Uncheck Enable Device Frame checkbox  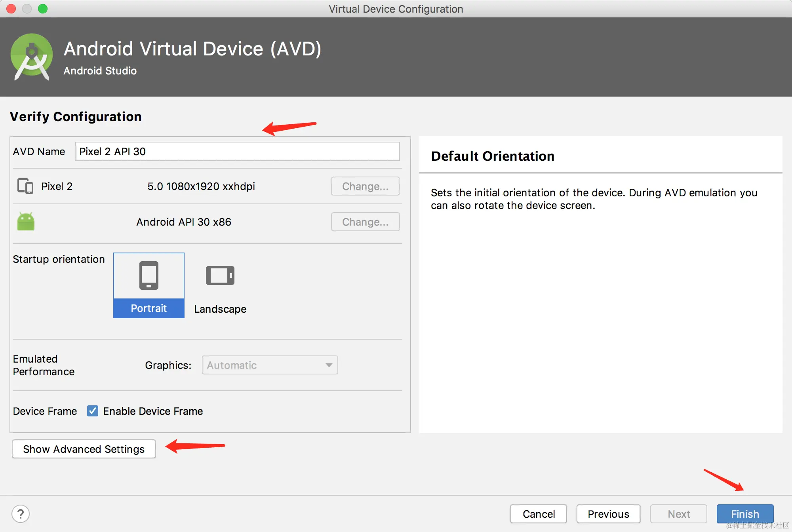(93, 411)
